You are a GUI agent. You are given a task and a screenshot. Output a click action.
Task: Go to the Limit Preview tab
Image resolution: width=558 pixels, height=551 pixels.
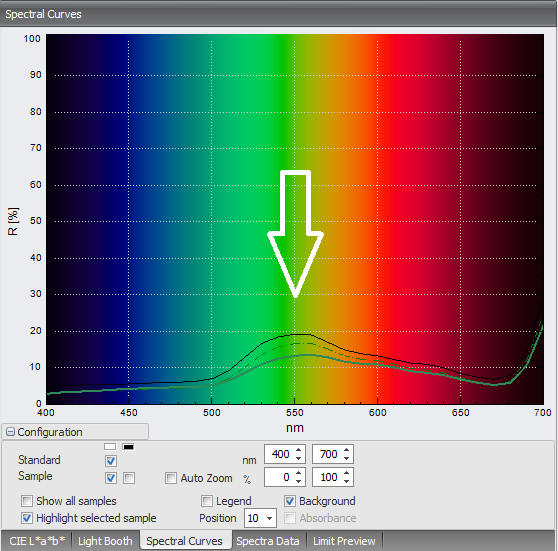click(x=344, y=541)
